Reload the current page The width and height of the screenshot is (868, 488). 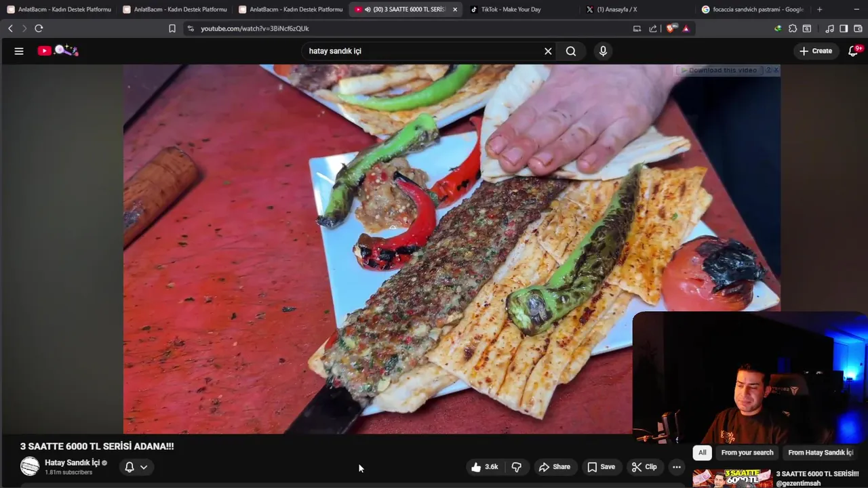pos(39,28)
